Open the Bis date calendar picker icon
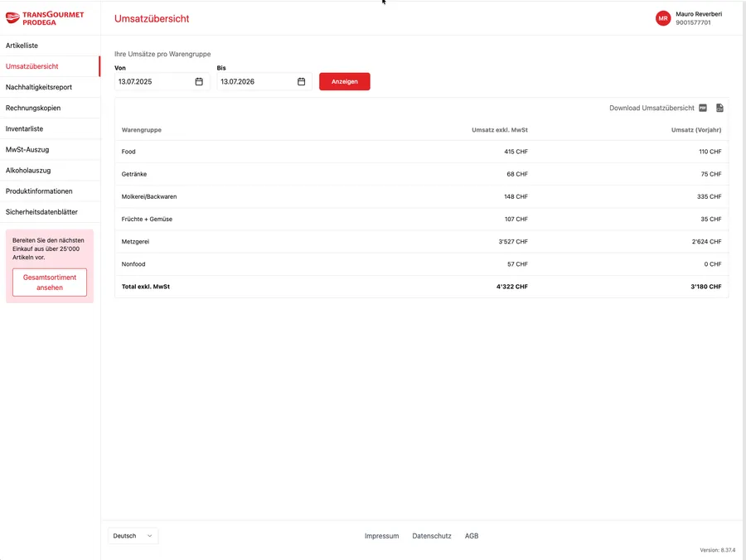Image resolution: width=746 pixels, height=560 pixels. tap(301, 82)
